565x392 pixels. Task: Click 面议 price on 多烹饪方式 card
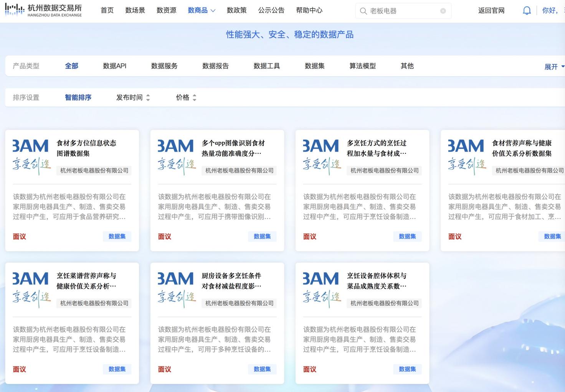pyautogui.click(x=310, y=237)
